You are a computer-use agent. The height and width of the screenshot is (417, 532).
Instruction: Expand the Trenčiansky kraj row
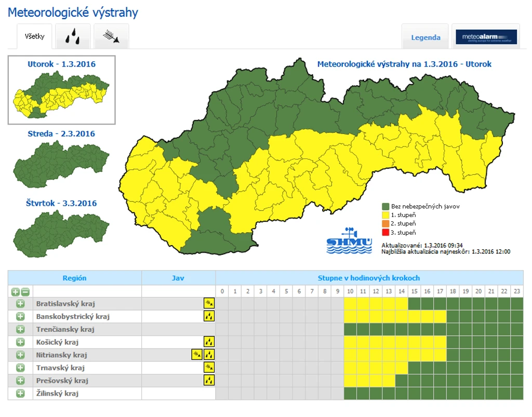20,329
